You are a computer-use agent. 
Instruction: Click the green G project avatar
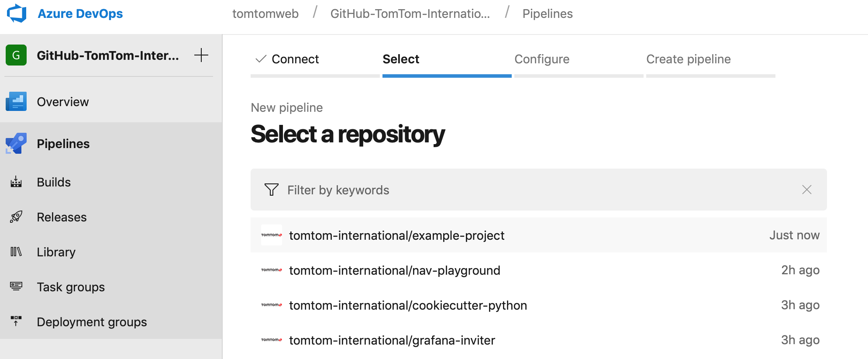pyautogui.click(x=16, y=55)
